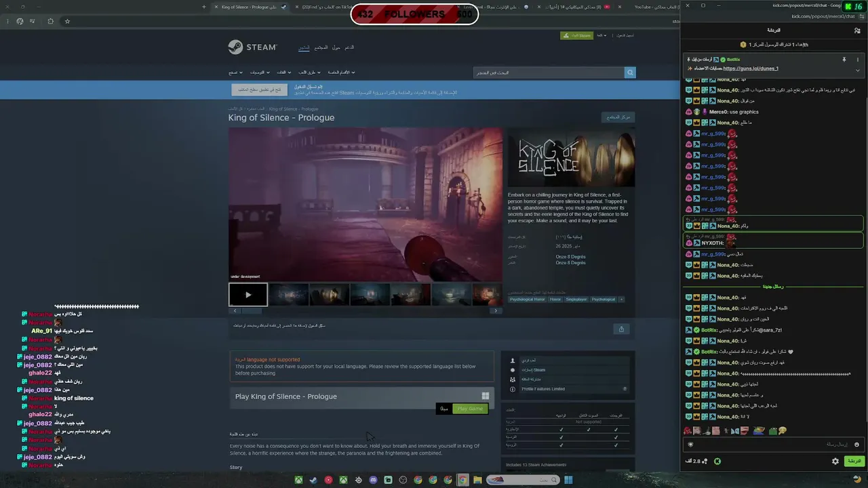Unpin the pinned chat message with the pin icon
868x488 pixels.
coord(844,60)
